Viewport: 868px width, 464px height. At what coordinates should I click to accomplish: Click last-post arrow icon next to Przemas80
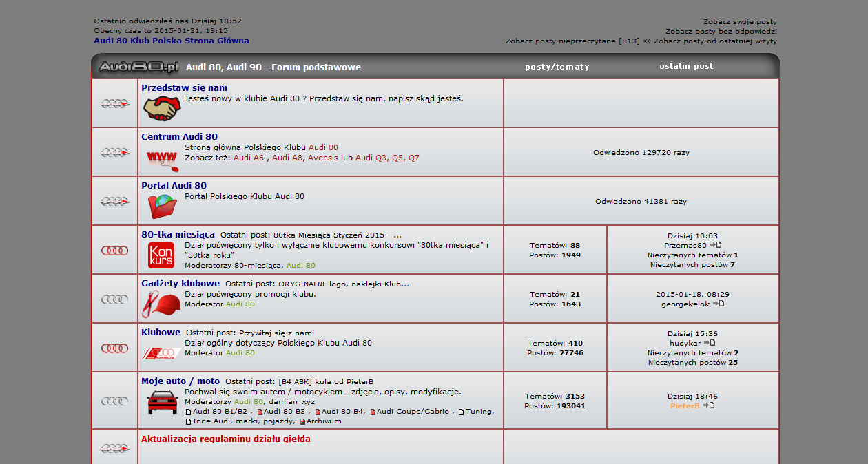click(716, 245)
